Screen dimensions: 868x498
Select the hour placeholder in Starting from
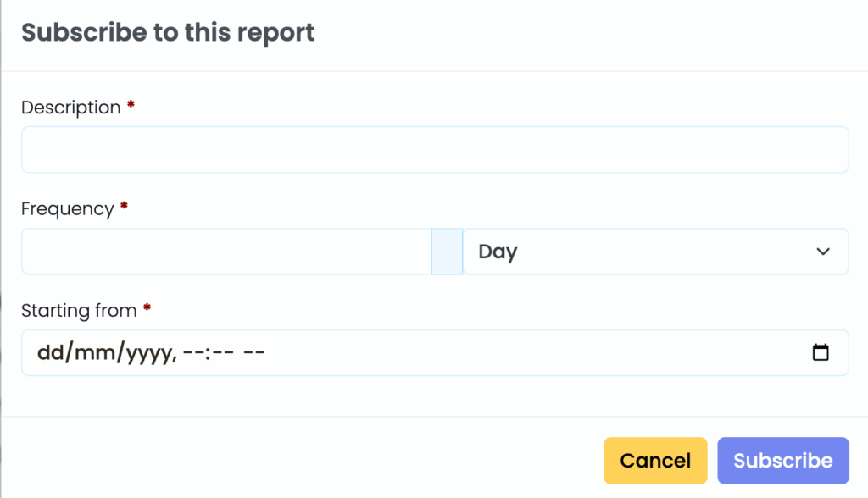(x=193, y=352)
